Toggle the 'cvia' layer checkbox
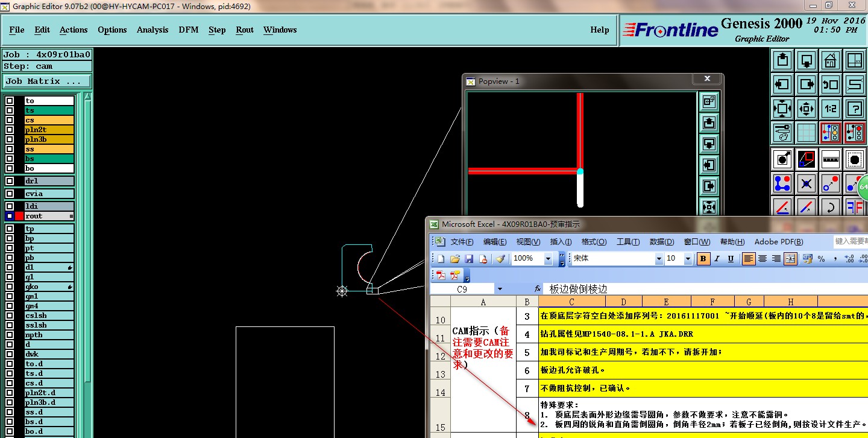868x438 pixels. pyautogui.click(x=10, y=194)
